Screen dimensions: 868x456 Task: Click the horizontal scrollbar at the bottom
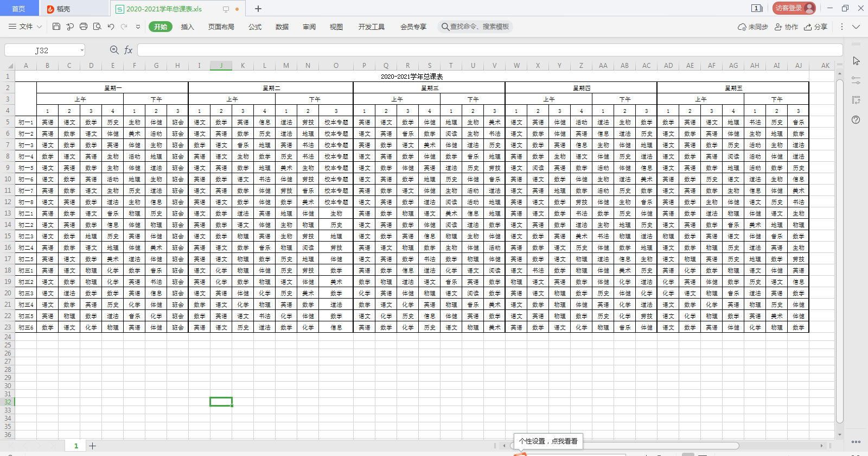click(624, 446)
